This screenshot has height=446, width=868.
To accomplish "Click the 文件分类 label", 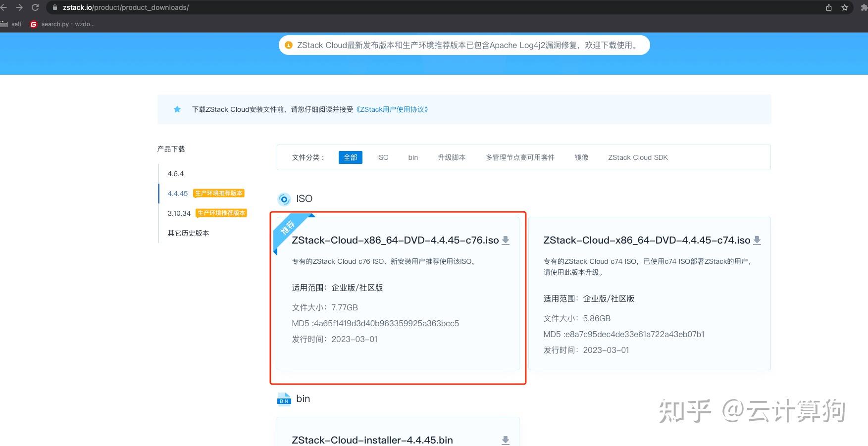I will coord(308,157).
